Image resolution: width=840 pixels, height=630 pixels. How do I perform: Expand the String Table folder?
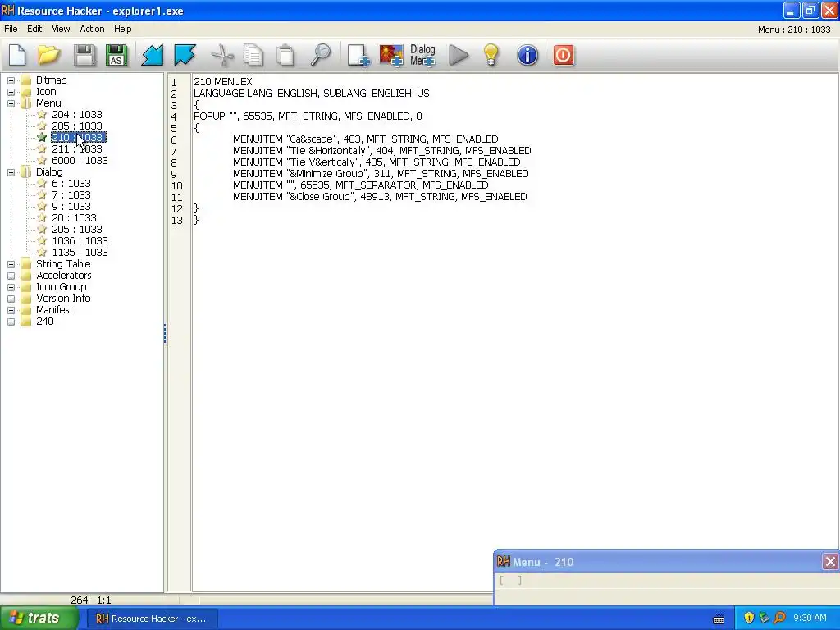coord(11,264)
